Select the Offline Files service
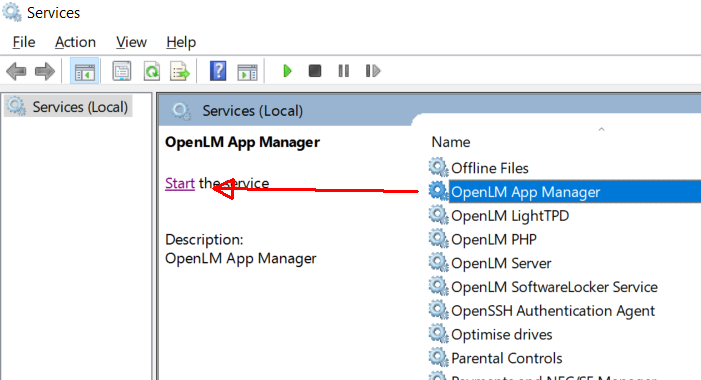Screen dimensions: 701x380 [x=490, y=168]
